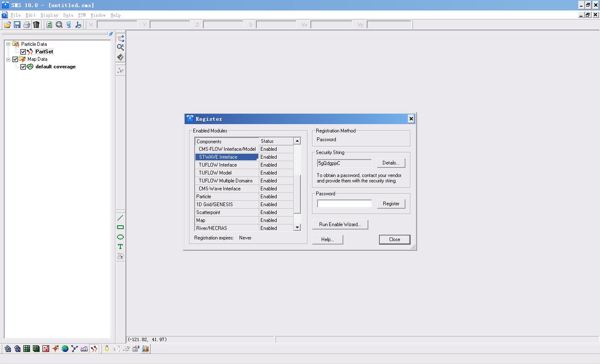Click the Password input field
The height and width of the screenshot is (364, 600).
(344, 204)
